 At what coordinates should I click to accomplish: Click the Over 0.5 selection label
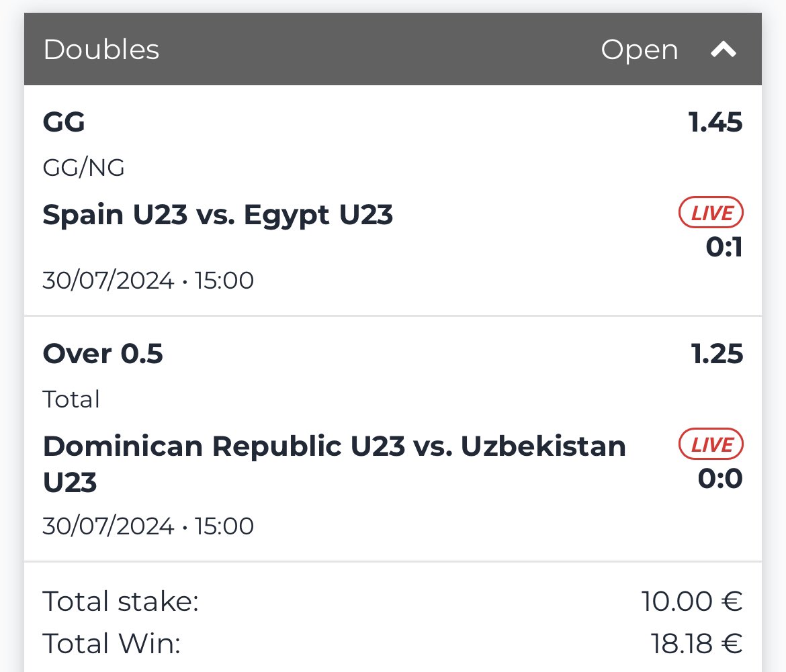pos(103,354)
